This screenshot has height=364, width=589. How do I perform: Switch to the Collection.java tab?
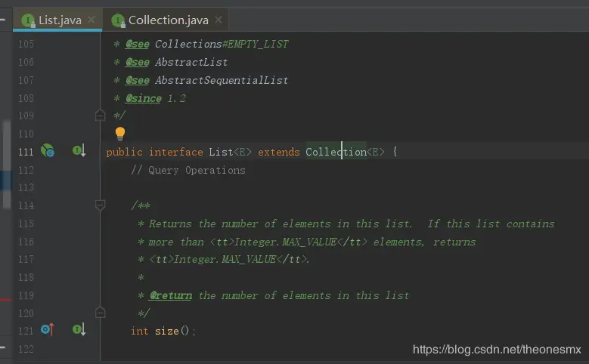click(168, 20)
